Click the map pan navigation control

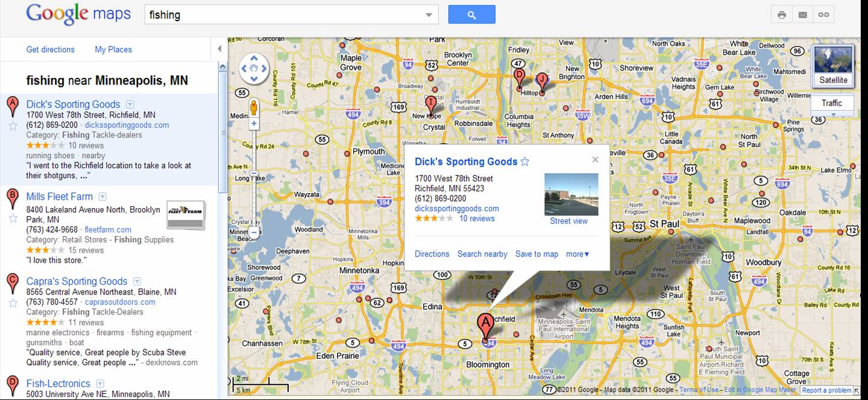pos(254,68)
